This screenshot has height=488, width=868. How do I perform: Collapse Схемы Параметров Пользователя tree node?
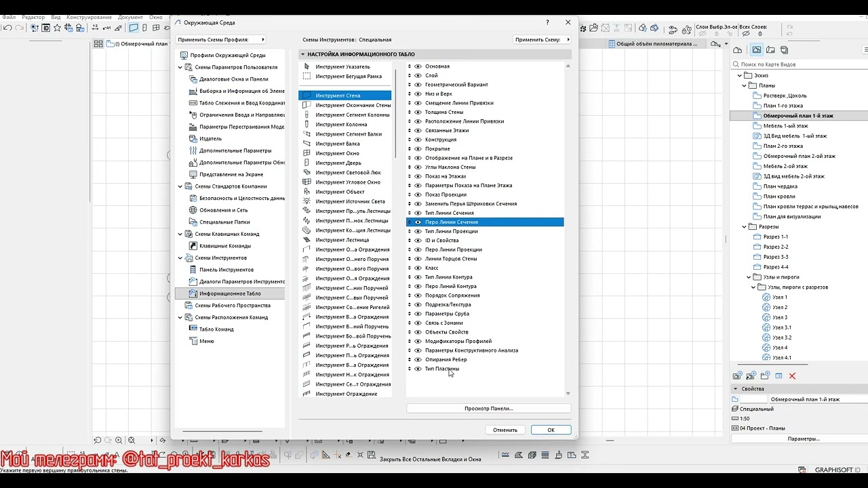[180, 67]
